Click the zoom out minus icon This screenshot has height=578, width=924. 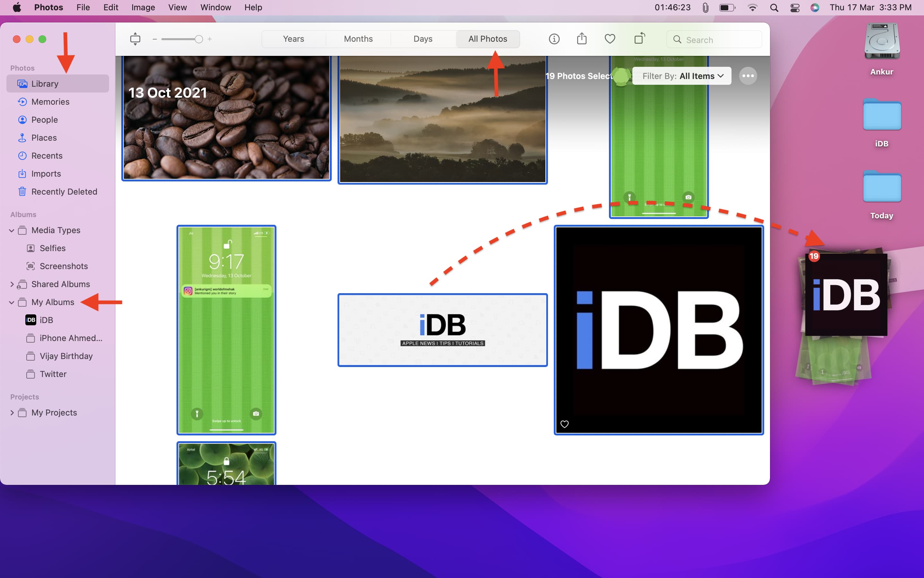coord(155,39)
